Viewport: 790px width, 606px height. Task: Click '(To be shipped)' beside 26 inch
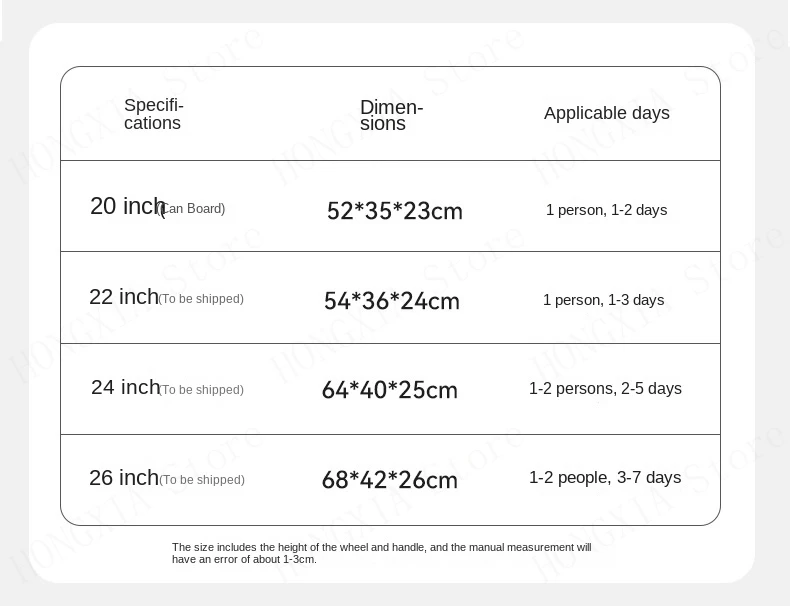click(x=202, y=480)
